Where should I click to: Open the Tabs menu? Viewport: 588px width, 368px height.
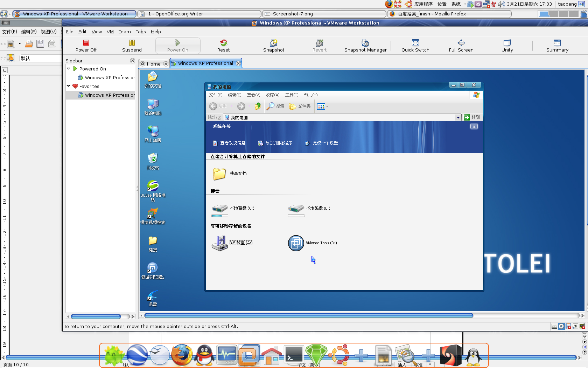(141, 32)
